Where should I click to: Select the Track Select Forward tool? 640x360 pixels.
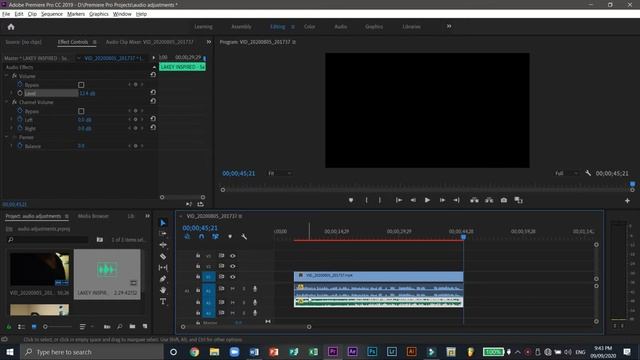coord(163,233)
